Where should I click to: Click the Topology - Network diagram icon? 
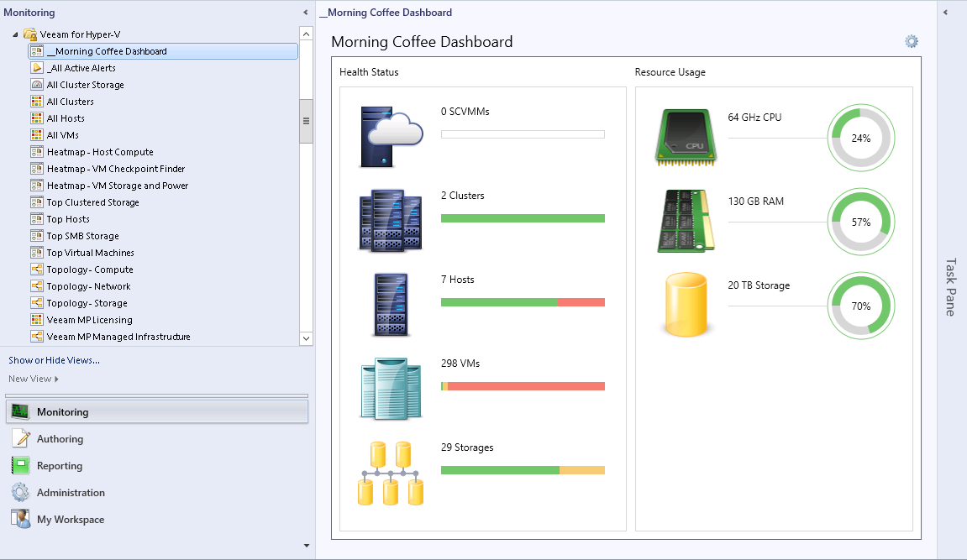37,285
